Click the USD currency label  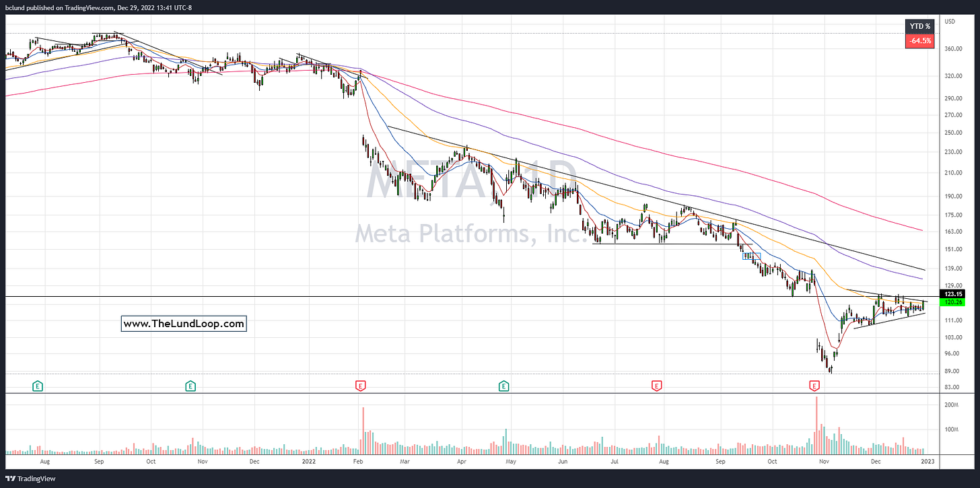pyautogui.click(x=950, y=21)
